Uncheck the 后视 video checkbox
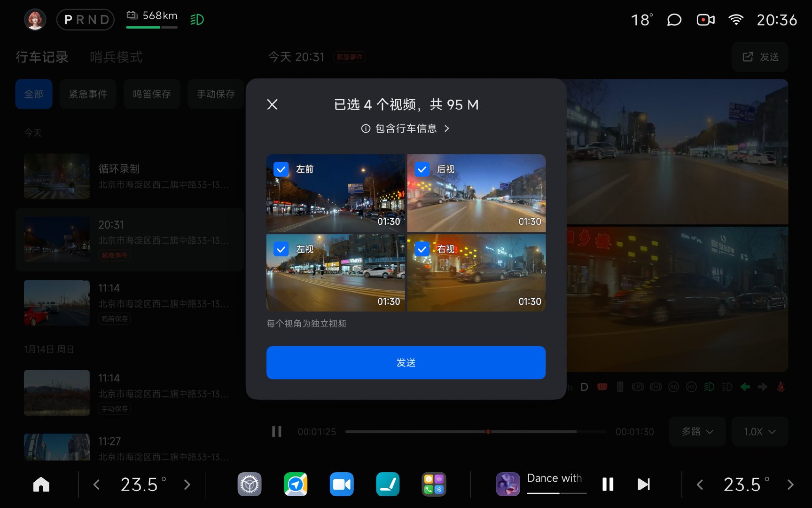This screenshot has width=812, height=508. click(422, 169)
